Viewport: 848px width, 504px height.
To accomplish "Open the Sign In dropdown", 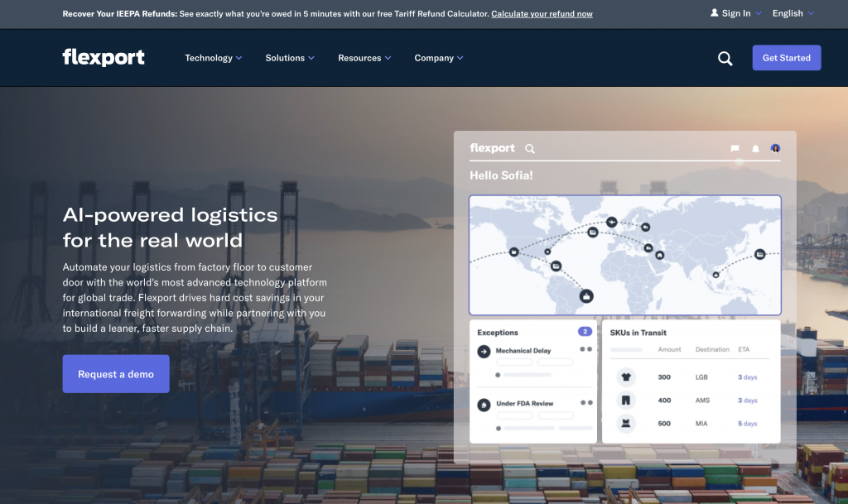I will click(736, 13).
